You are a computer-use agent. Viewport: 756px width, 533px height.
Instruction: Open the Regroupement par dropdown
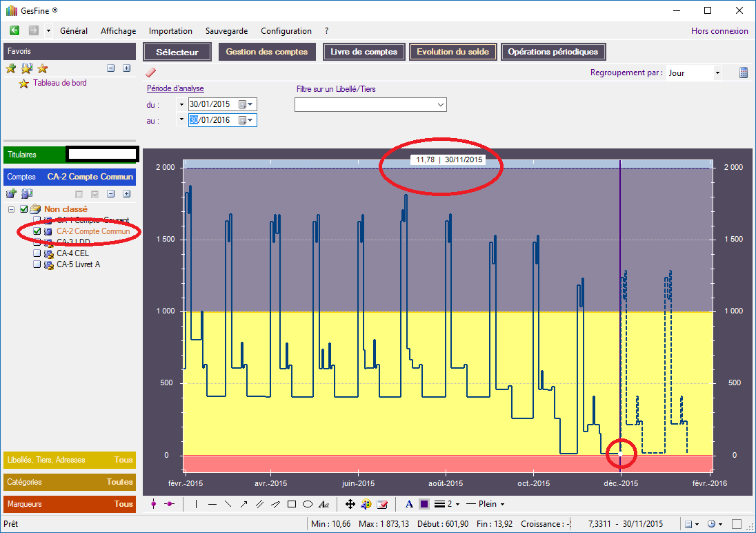click(x=717, y=72)
